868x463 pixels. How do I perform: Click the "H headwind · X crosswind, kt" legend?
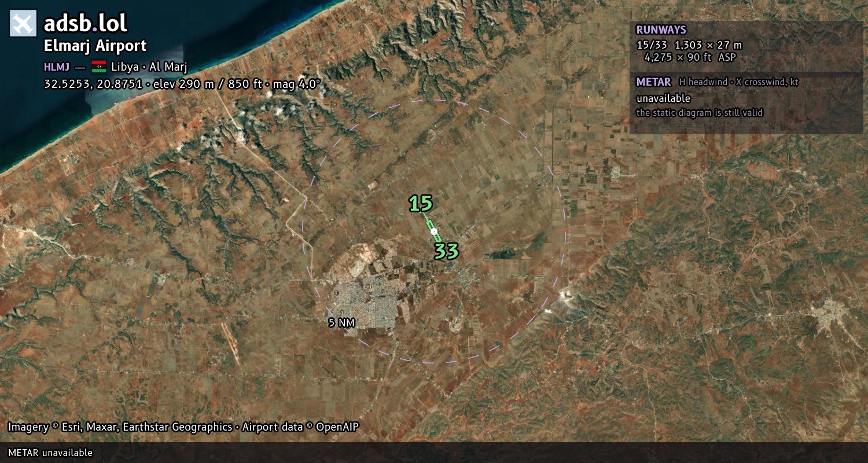pyautogui.click(x=738, y=82)
